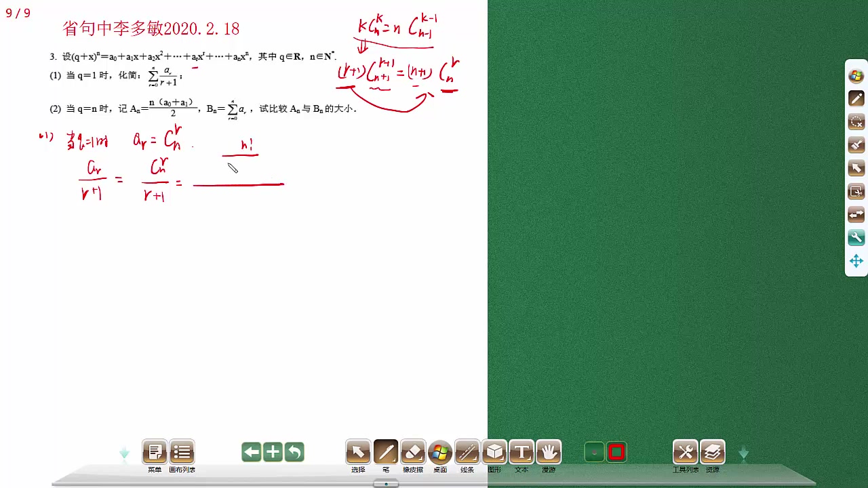
Task: Open the 工具列表 tool list
Action: (x=686, y=452)
